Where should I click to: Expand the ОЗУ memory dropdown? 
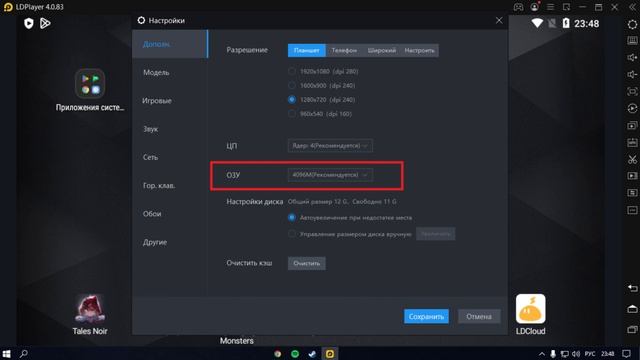(x=330, y=175)
